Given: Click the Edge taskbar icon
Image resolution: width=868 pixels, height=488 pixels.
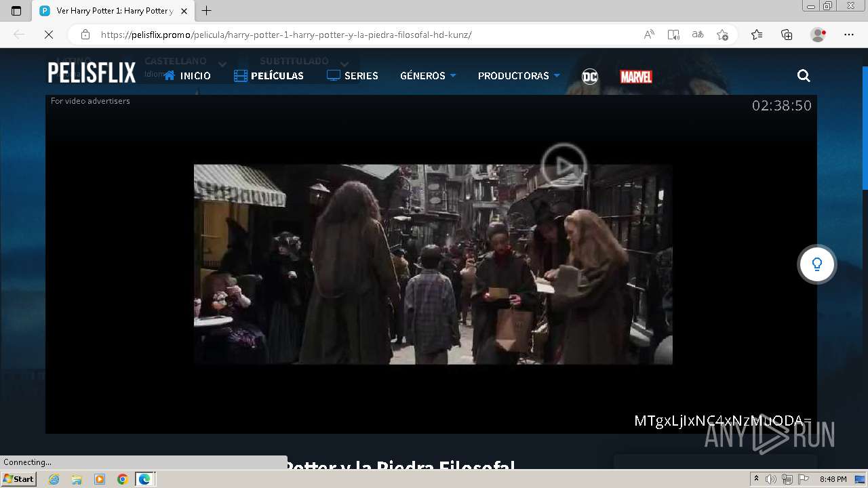Looking at the screenshot, I should click(x=145, y=479).
